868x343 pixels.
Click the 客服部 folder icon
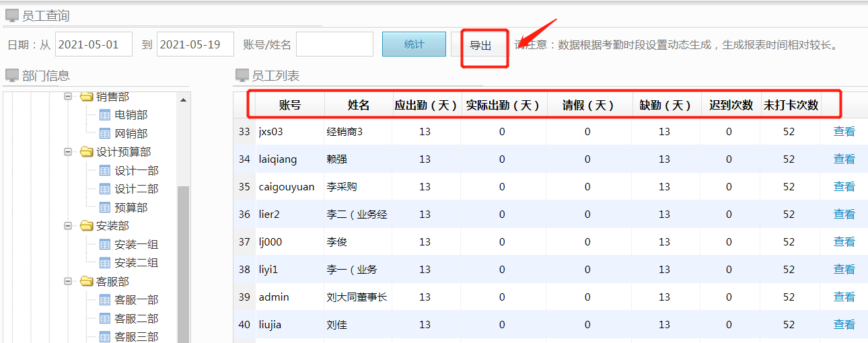[86, 281]
